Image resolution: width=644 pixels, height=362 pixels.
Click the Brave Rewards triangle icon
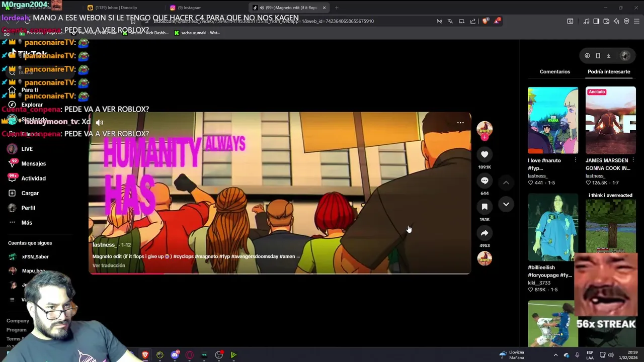pyautogui.click(x=497, y=21)
